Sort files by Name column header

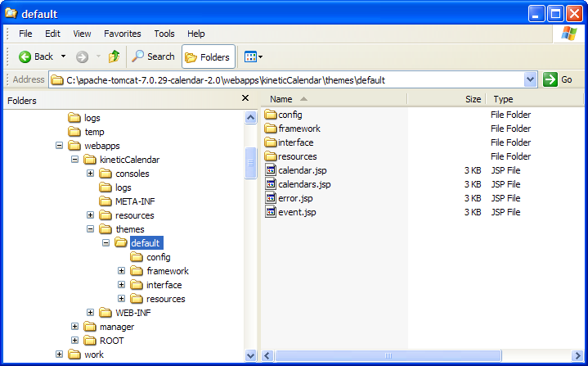pyautogui.click(x=334, y=99)
